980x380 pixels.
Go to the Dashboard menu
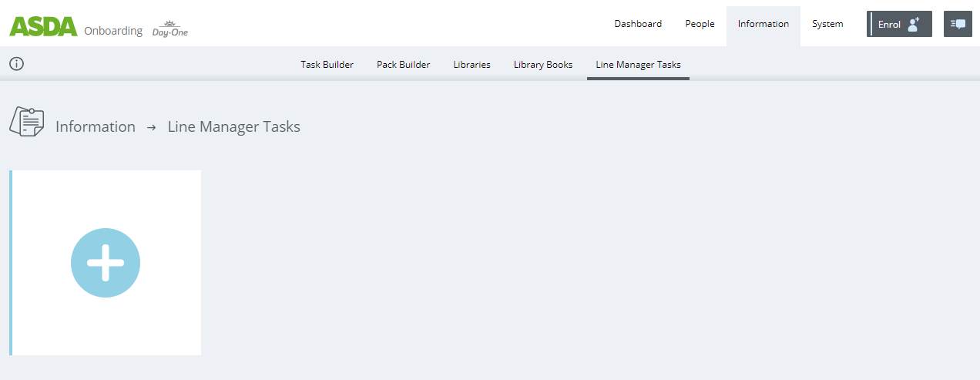(637, 24)
